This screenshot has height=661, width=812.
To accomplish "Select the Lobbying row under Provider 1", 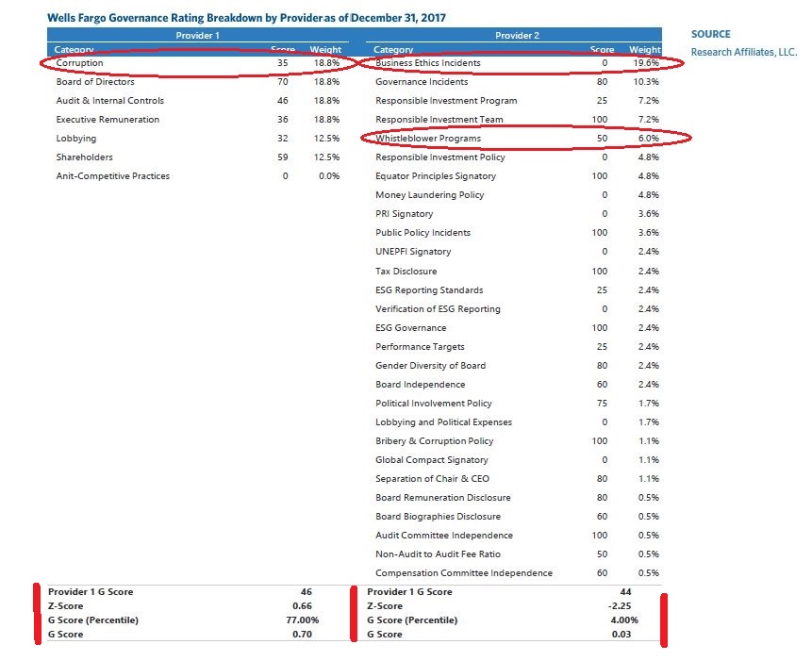I will pyautogui.click(x=199, y=139).
